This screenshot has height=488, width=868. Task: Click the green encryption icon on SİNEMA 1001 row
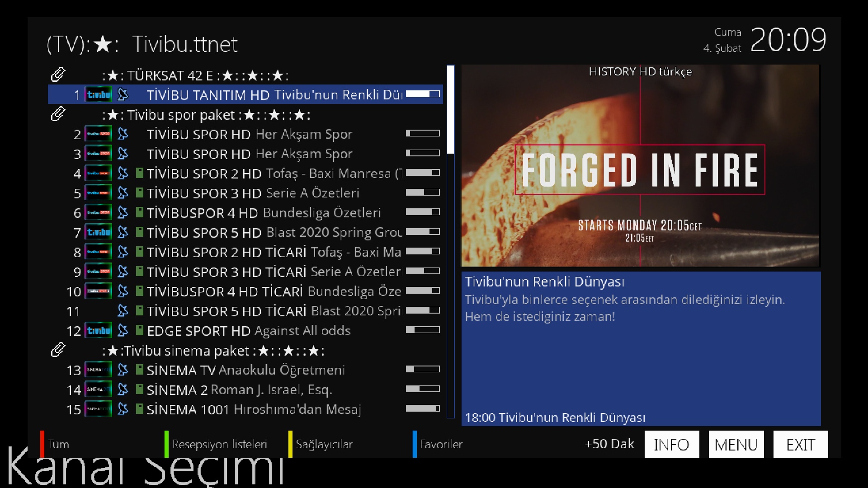[x=140, y=409]
